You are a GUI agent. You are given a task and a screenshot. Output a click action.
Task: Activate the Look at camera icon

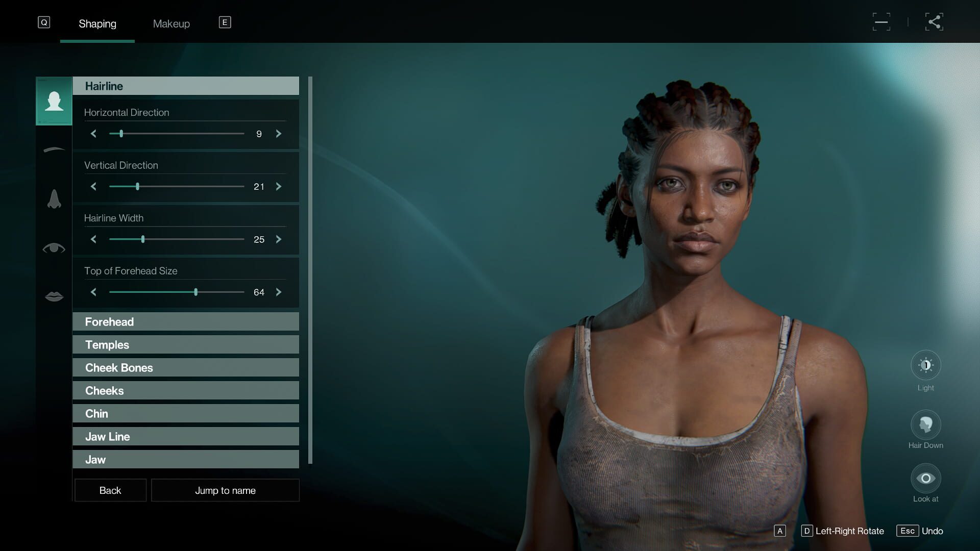tap(925, 479)
